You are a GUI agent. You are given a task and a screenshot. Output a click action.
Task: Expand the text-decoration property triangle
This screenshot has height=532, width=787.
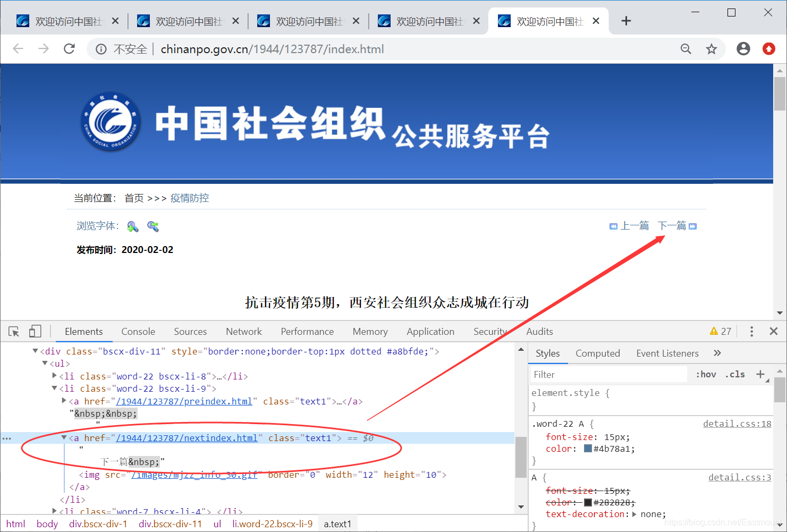634,514
